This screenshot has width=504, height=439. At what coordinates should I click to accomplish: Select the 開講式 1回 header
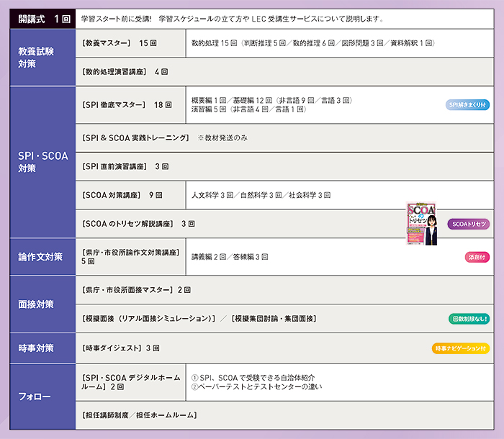[x=40, y=18]
